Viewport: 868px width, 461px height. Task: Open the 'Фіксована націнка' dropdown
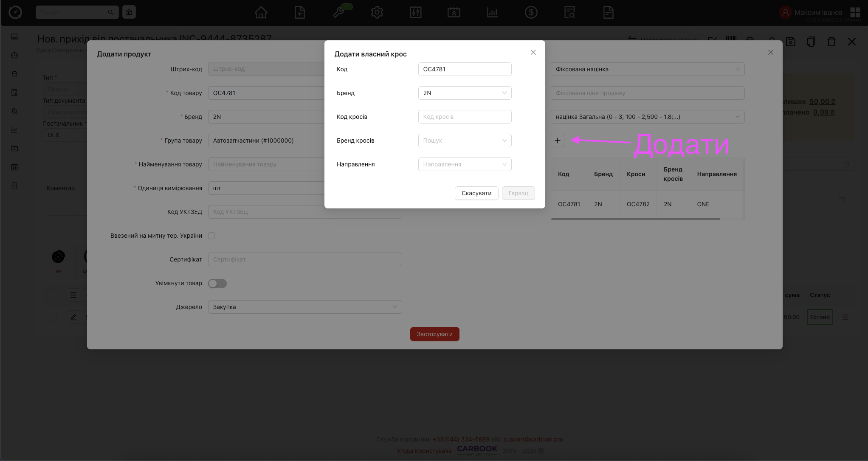[x=647, y=69]
